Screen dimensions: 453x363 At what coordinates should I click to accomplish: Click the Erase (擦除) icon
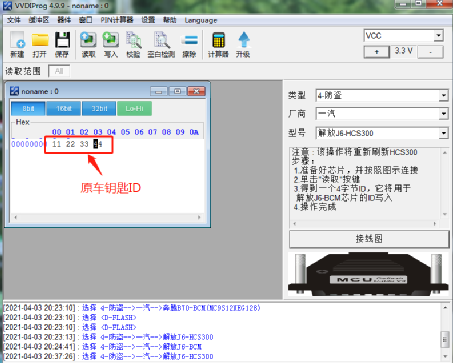point(189,44)
